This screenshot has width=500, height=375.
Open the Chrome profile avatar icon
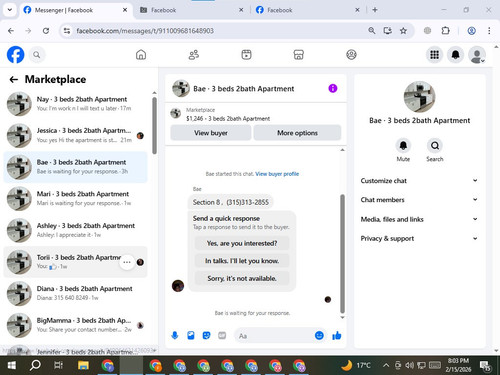click(471, 31)
